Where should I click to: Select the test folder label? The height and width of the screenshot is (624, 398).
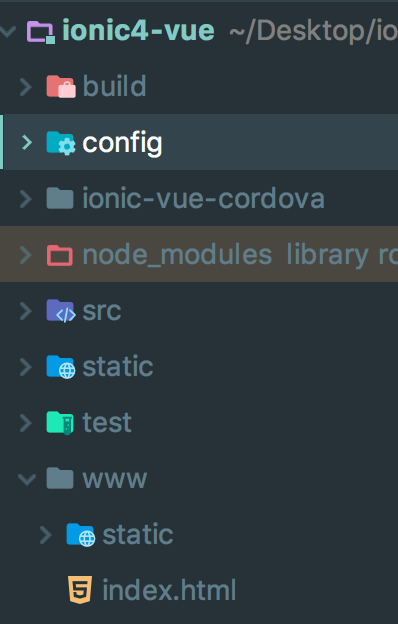pyautogui.click(x=107, y=423)
